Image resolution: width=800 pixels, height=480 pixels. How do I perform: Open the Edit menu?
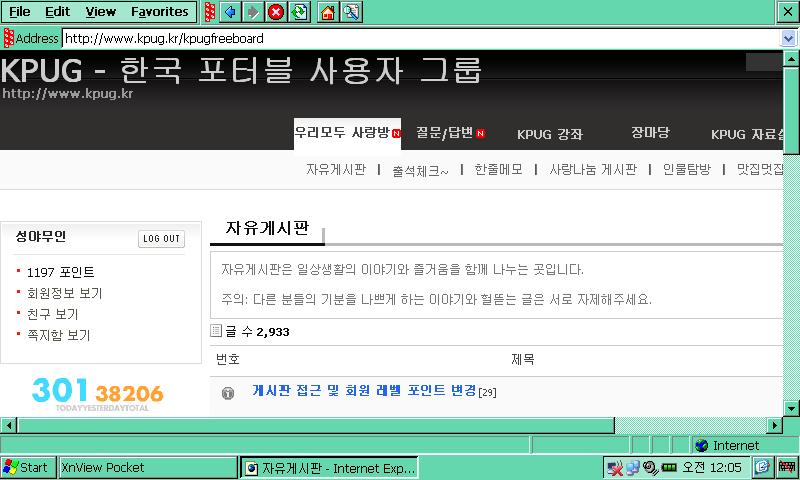57,12
